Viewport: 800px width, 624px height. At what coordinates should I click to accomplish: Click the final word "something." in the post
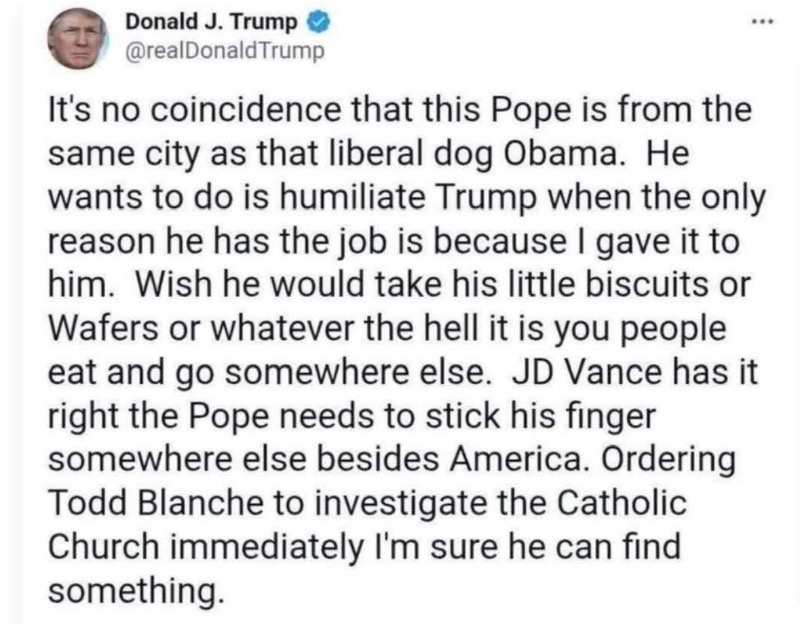pos(132,591)
